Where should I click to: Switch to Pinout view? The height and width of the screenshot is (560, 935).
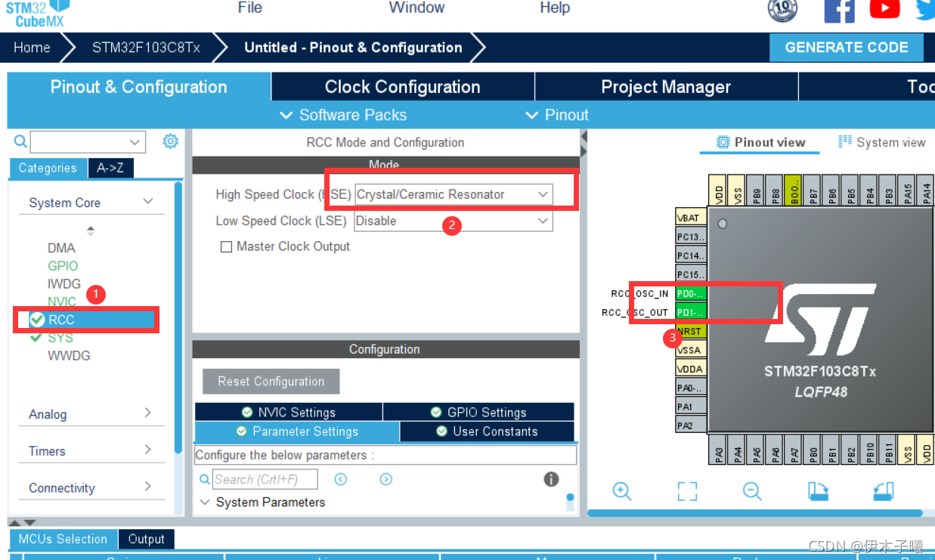[x=761, y=142]
